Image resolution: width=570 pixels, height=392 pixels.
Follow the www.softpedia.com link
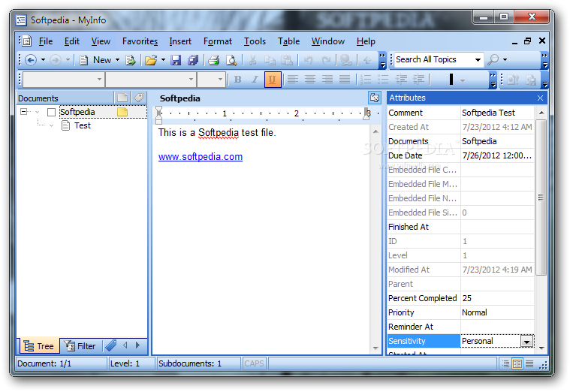tap(201, 157)
